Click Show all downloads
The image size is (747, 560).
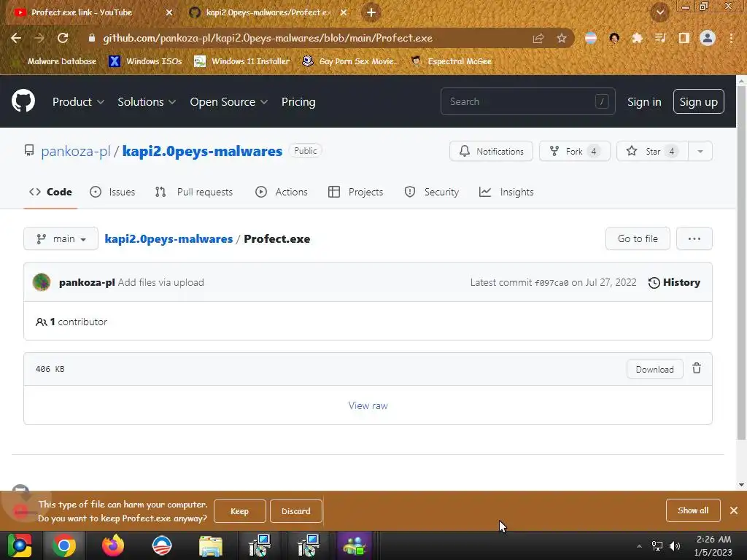693,510
